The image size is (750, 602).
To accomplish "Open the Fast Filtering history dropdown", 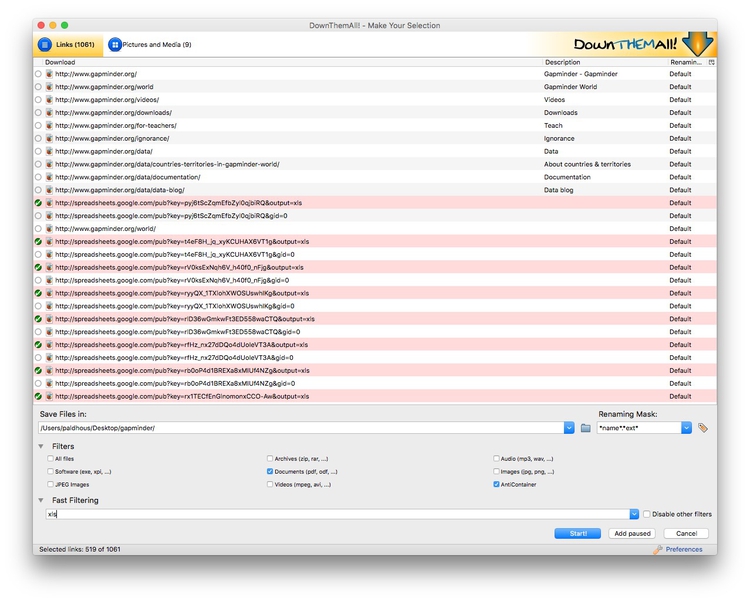I will click(x=634, y=514).
